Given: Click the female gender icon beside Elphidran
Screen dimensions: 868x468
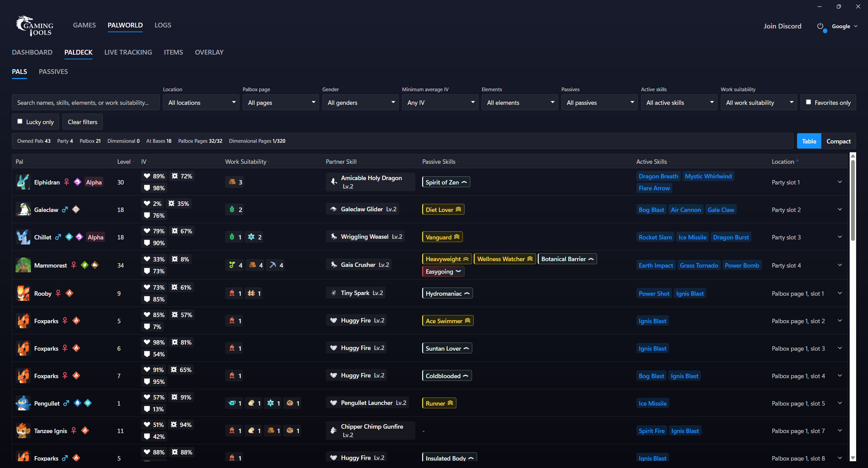Looking at the screenshot, I should click(67, 182).
